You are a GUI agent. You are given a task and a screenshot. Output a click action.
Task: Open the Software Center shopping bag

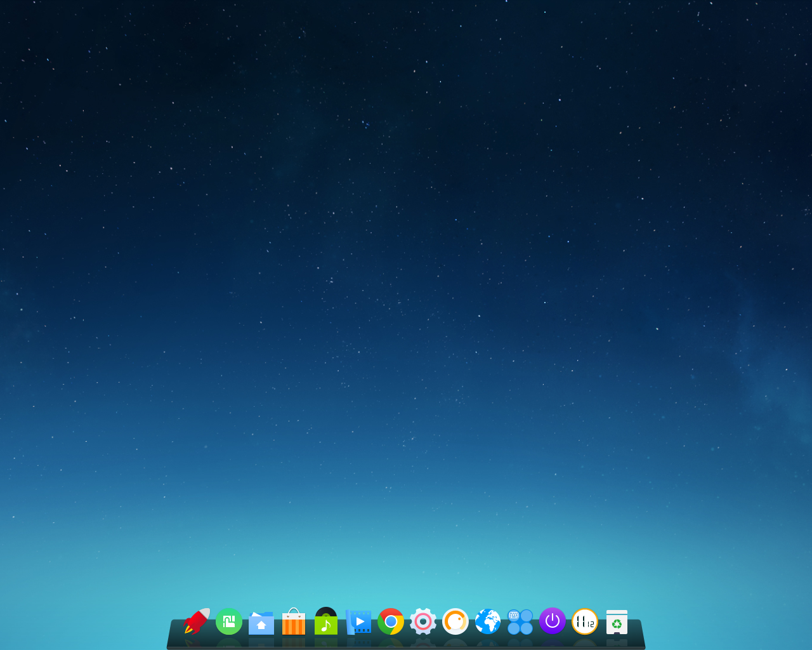tap(293, 623)
